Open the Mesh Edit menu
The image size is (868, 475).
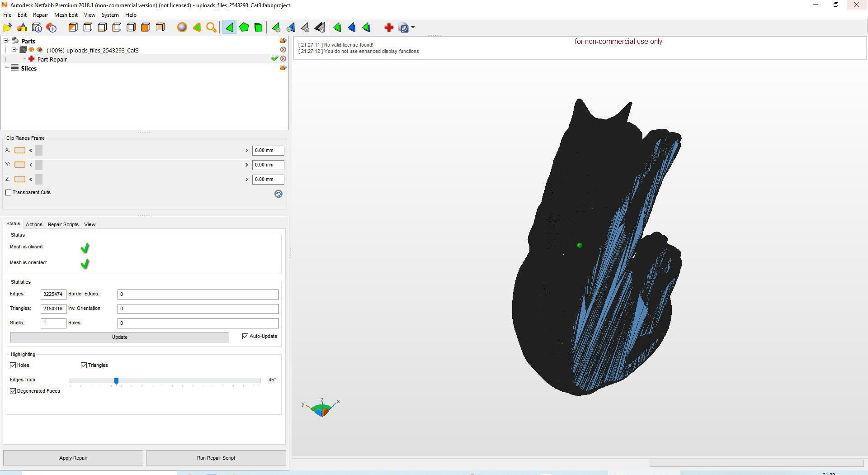[x=66, y=15]
